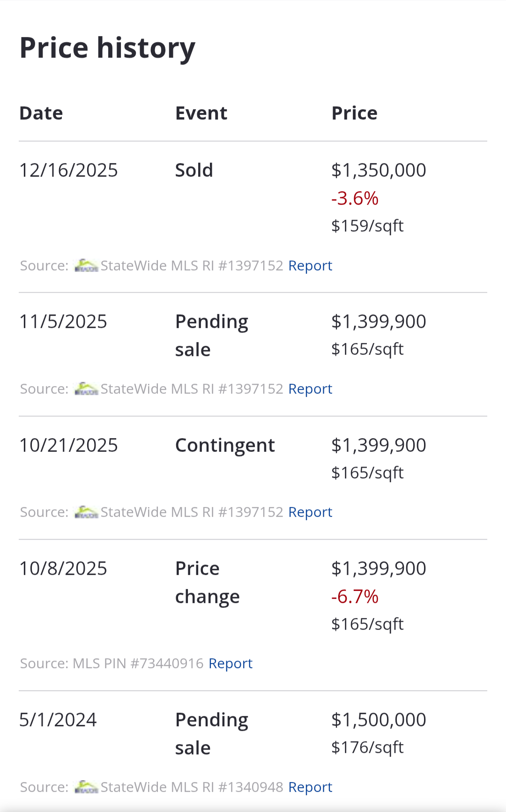The width and height of the screenshot is (506, 812).
Task: Click StateWide MLS logo in 12/16/2025 Sold source
Action: pos(86,266)
